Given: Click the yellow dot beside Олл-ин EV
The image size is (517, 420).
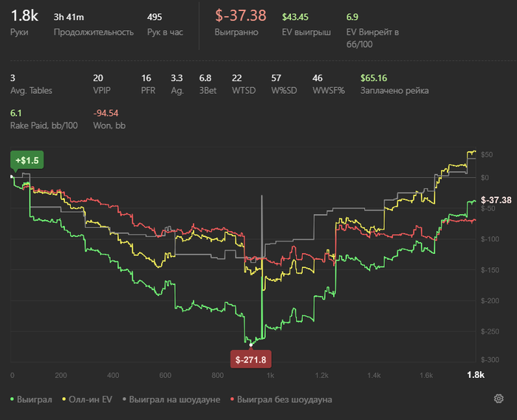Looking at the screenshot, I should click(65, 399).
